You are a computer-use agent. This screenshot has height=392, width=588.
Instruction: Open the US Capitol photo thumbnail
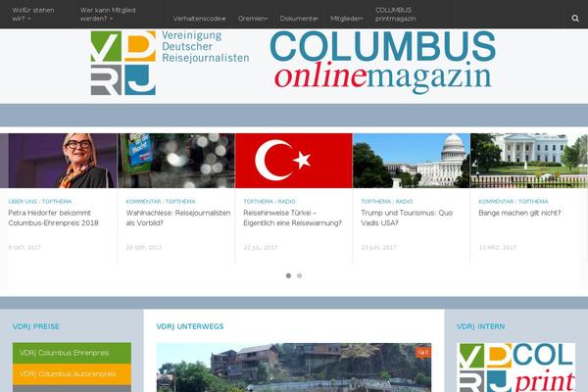pos(412,161)
